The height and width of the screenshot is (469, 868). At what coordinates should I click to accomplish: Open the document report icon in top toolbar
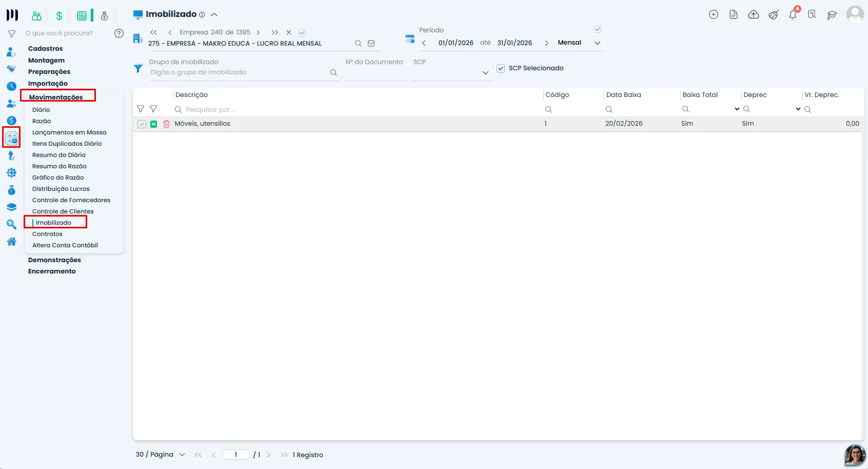coord(734,14)
